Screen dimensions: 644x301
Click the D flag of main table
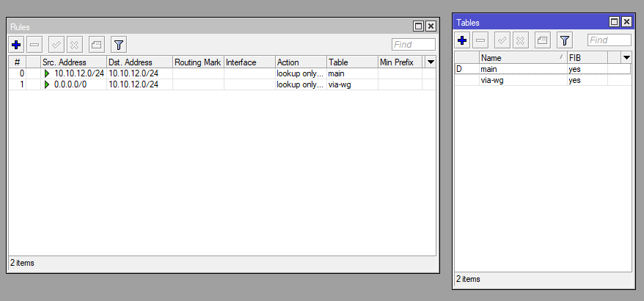click(458, 69)
